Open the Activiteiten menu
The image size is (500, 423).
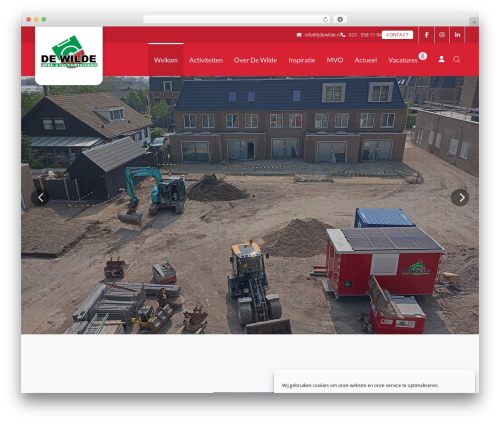tap(206, 60)
